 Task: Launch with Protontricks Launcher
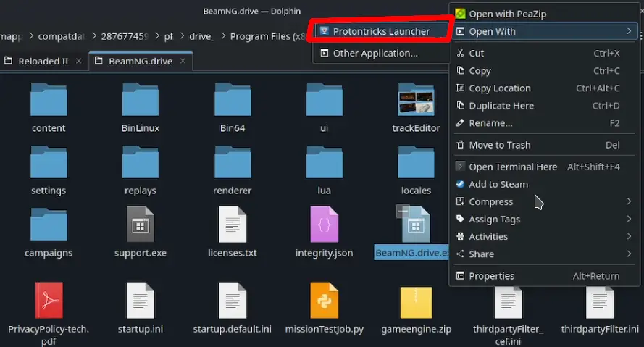point(382,31)
